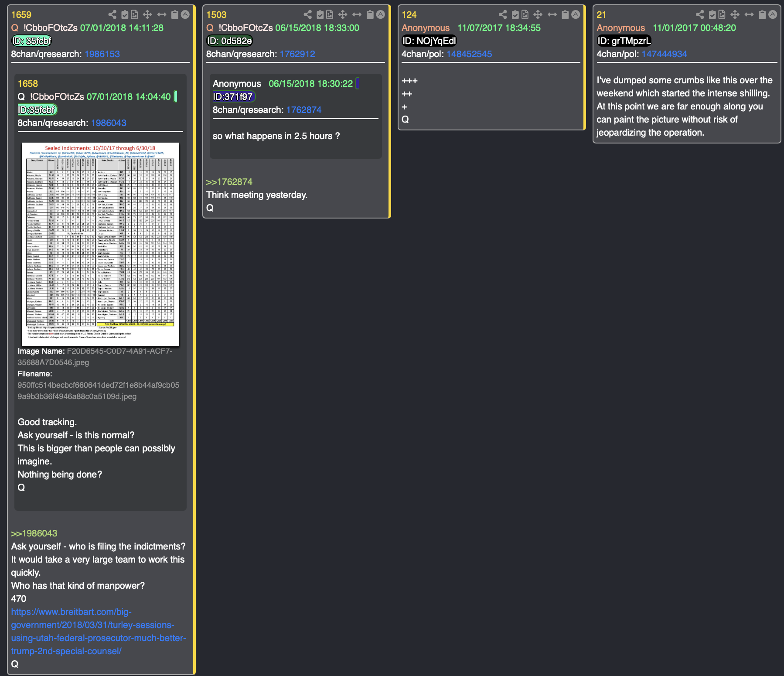Screen dimensions: 784x676
Task: Click clipboard-check copy icon on post 1659
Action: click(x=125, y=15)
